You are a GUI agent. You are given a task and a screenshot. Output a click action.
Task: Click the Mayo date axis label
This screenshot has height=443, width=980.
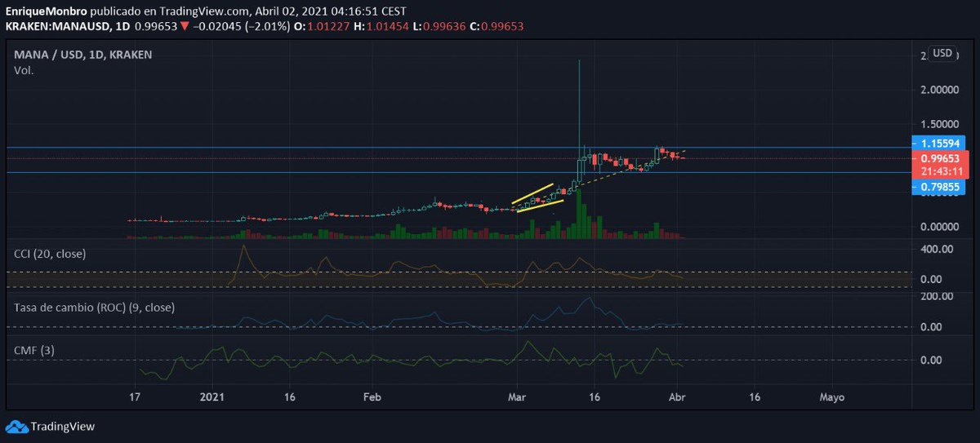click(x=831, y=397)
